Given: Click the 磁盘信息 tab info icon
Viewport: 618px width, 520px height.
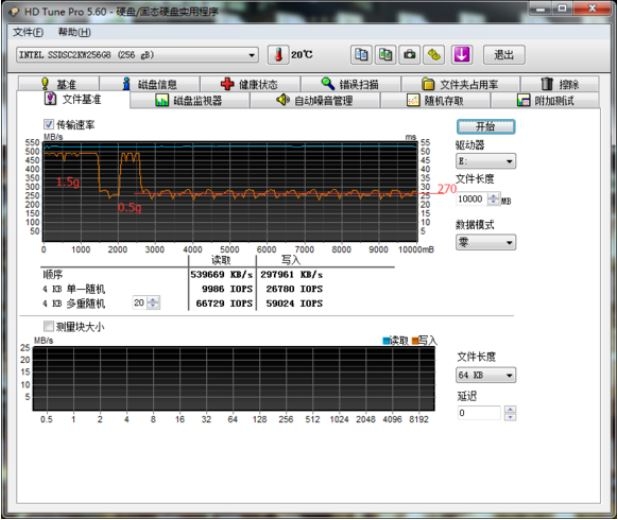Looking at the screenshot, I should (x=126, y=84).
